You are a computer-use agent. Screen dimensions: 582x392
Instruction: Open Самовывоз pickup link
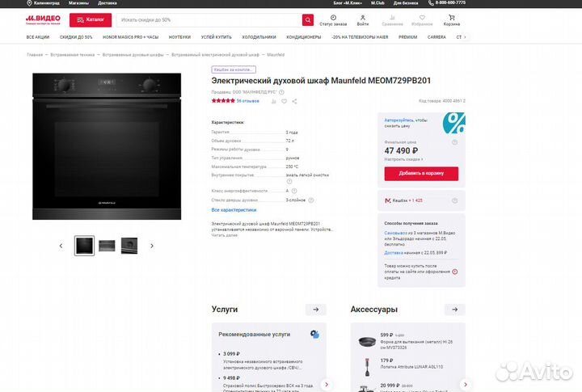coord(395,233)
